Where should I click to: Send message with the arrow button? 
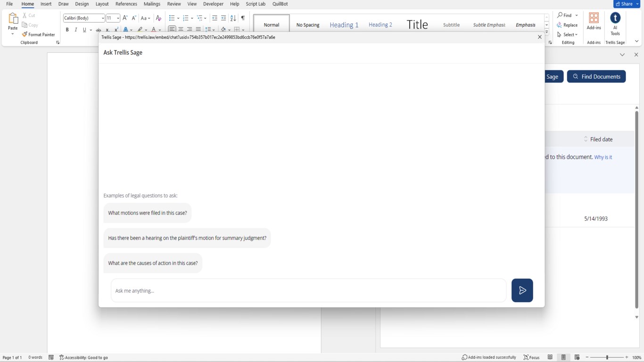coord(522,290)
